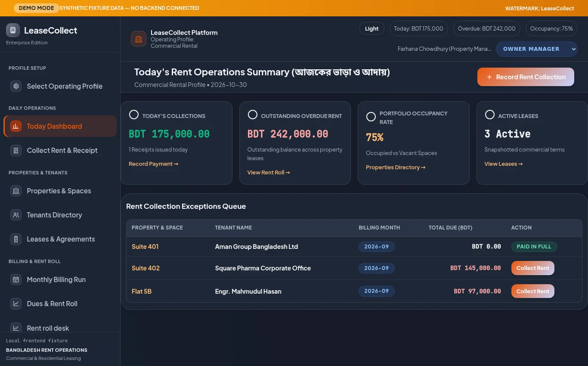Collect rent for Square Pharma Corporate Office
This screenshot has width=588, height=366.
pos(533,268)
